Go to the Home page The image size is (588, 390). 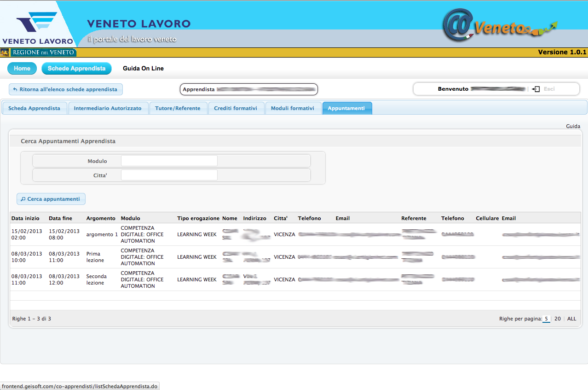tap(22, 69)
